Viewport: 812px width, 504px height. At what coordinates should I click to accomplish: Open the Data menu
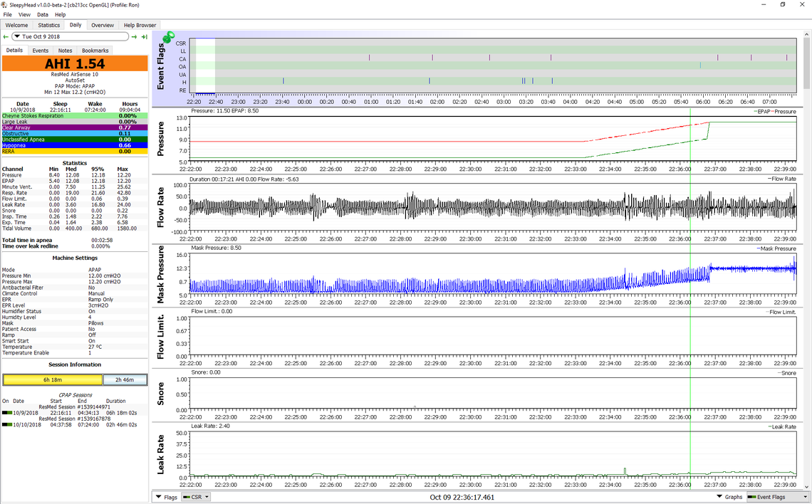pyautogui.click(x=43, y=14)
